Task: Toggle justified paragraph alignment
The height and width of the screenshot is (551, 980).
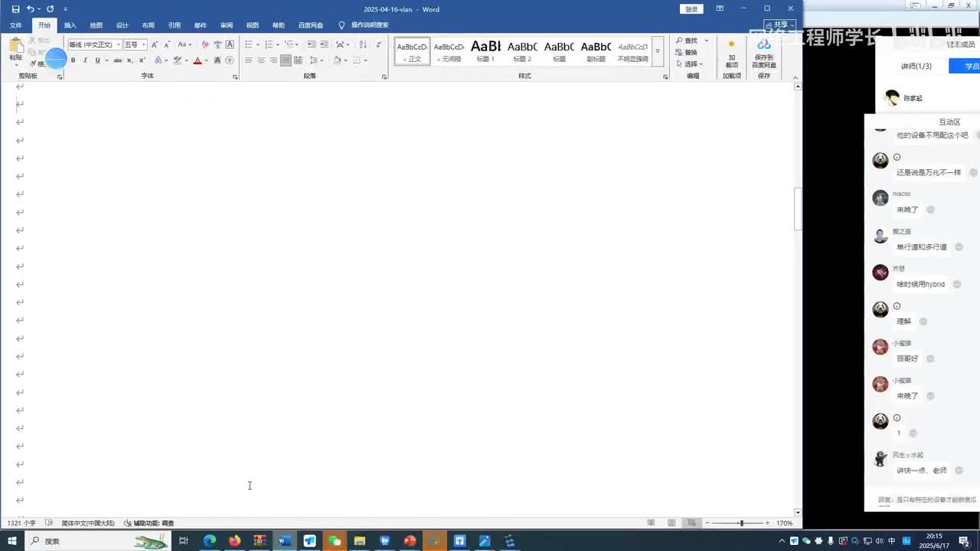Action: click(286, 60)
